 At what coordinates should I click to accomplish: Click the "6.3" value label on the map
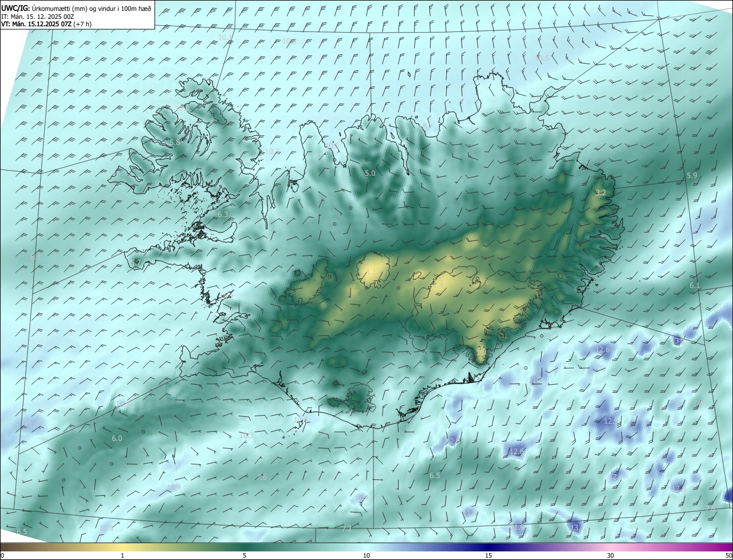223,214
